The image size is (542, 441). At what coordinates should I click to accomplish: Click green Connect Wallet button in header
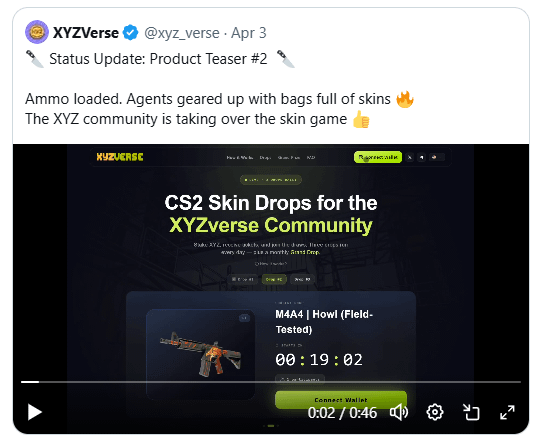(378, 157)
